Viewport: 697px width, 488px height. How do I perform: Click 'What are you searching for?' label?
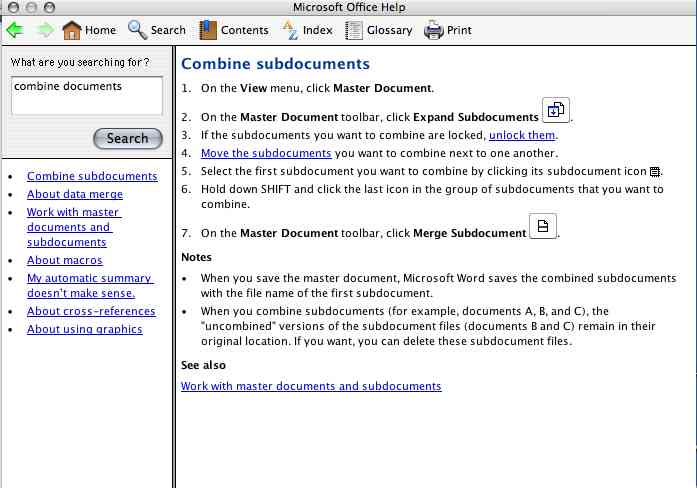tap(80, 62)
